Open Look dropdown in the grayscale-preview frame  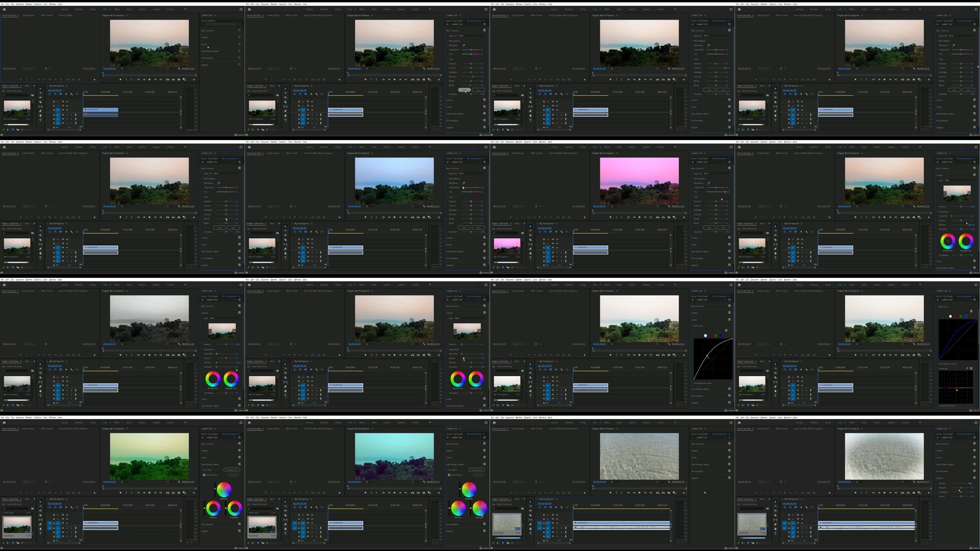[x=225, y=318]
